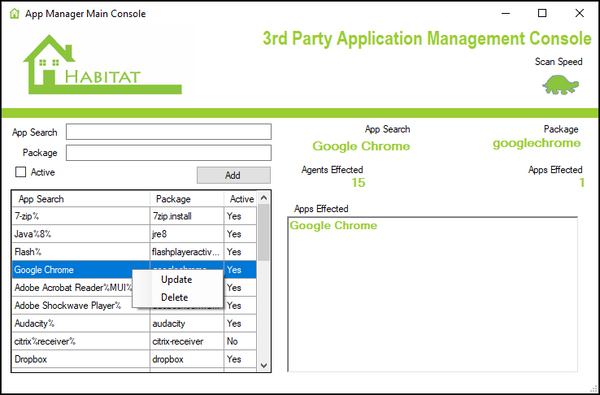
Task: Focus the Package input field
Action: coord(169,153)
